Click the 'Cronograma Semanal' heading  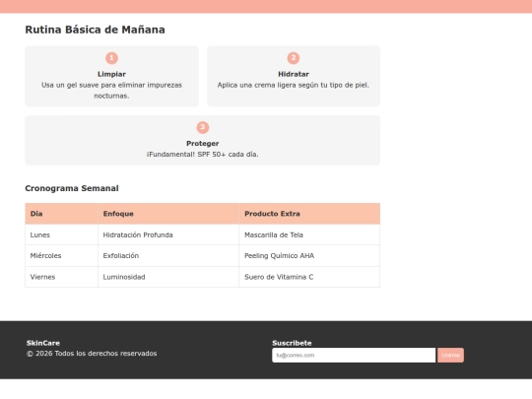tap(72, 188)
